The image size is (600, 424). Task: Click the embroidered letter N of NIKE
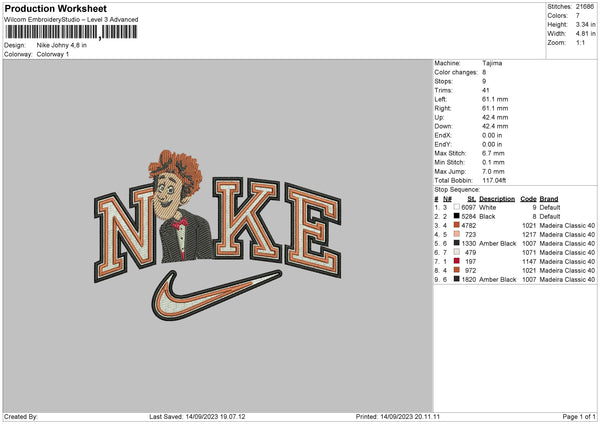pyautogui.click(x=124, y=234)
